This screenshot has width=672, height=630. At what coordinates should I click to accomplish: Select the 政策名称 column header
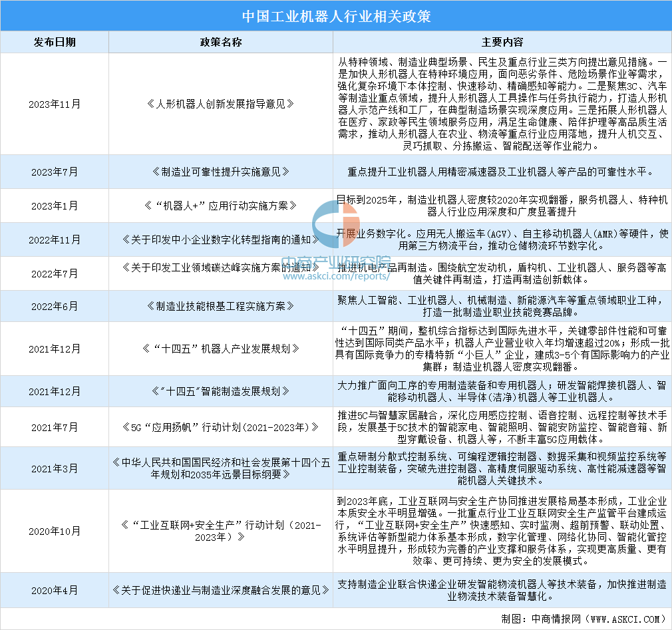point(220,42)
